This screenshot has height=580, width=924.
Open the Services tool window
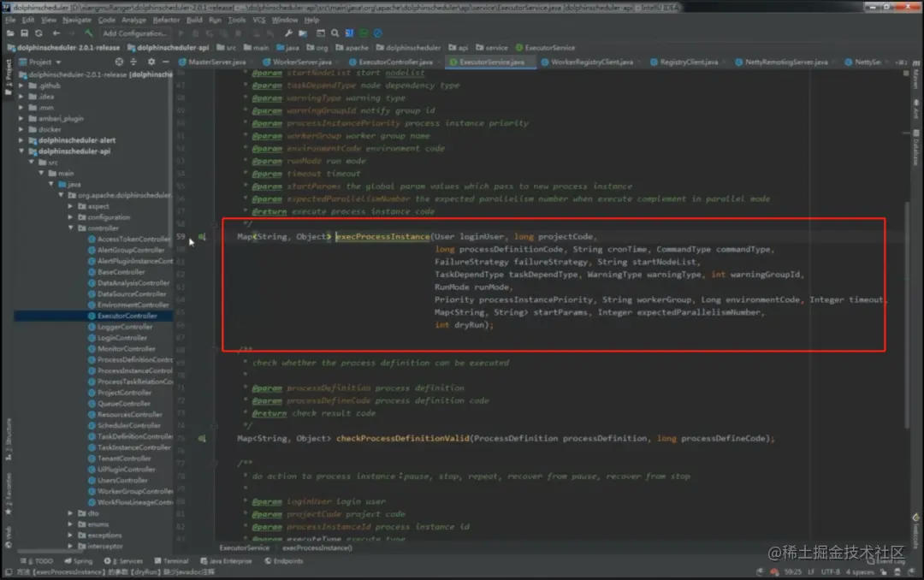point(124,561)
